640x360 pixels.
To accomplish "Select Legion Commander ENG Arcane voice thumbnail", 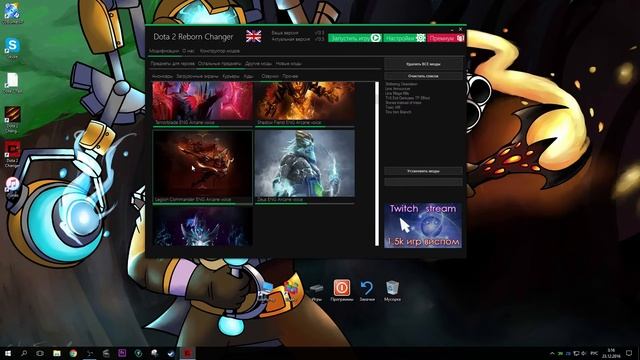I will pyautogui.click(x=202, y=166).
